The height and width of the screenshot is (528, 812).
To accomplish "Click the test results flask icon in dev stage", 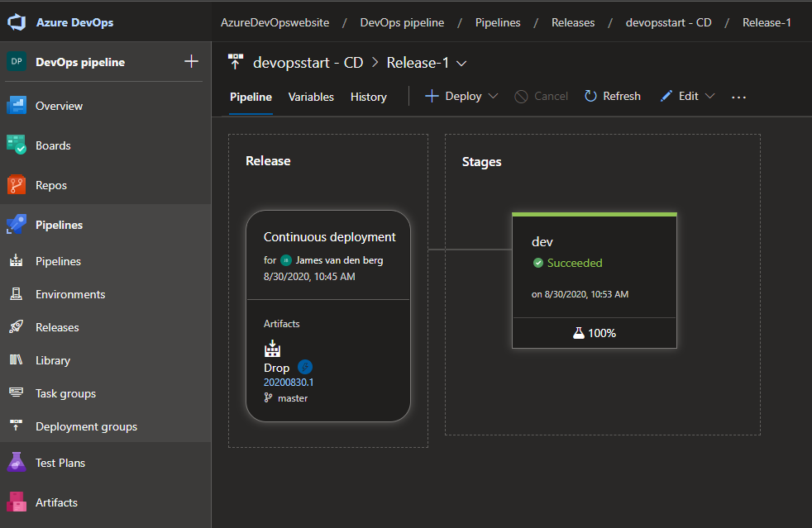I will 579,333.
